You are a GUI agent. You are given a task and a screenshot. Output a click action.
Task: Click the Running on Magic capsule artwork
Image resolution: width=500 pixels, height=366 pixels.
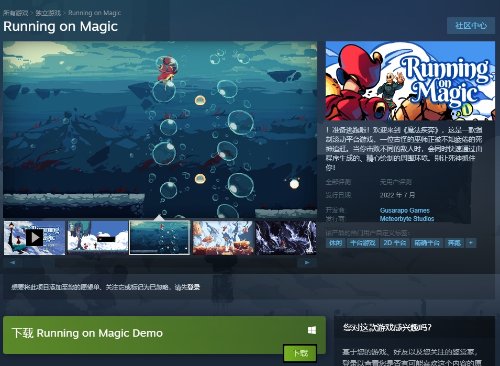pyautogui.click(x=410, y=81)
